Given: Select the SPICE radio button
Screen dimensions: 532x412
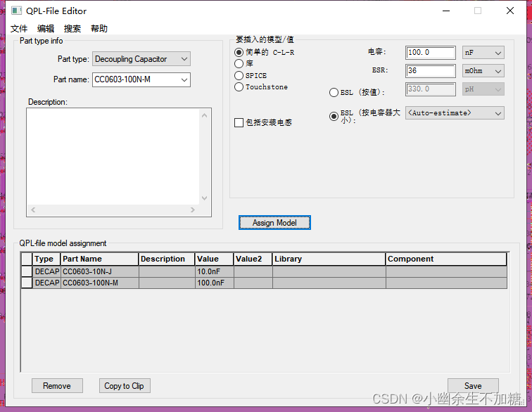Looking at the screenshot, I should coord(239,75).
